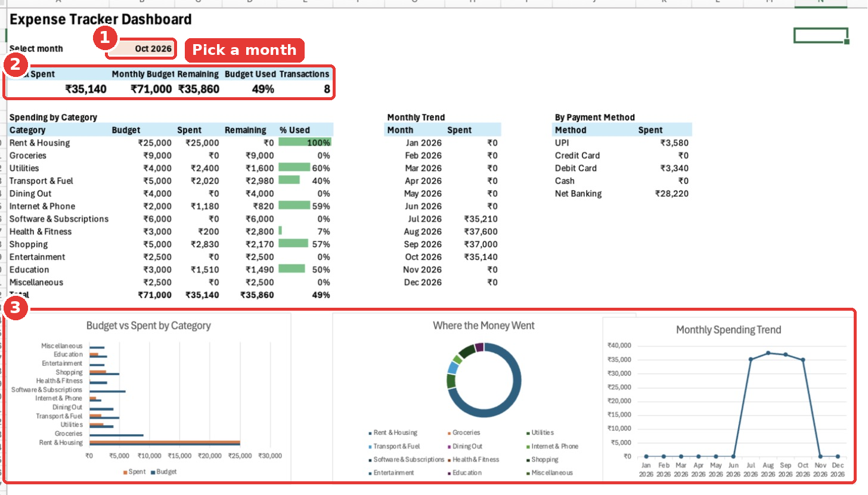
Task: Click the Budget legend entry in bar chart
Action: pos(163,472)
